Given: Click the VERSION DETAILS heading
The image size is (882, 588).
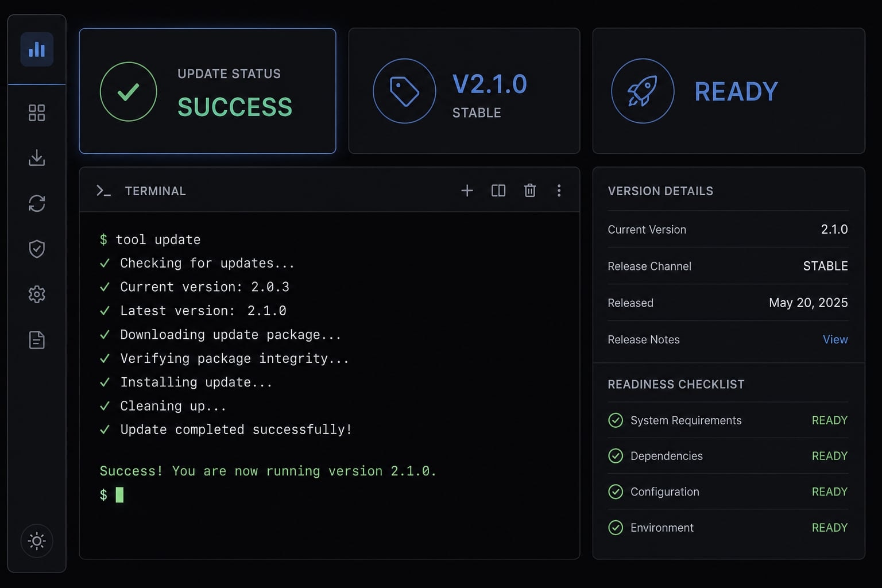Looking at the screenshot, I should click(660, 191).
